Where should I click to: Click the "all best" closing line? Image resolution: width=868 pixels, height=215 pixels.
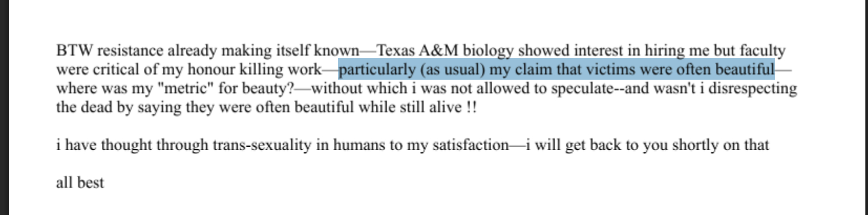(x=80, y=183)
